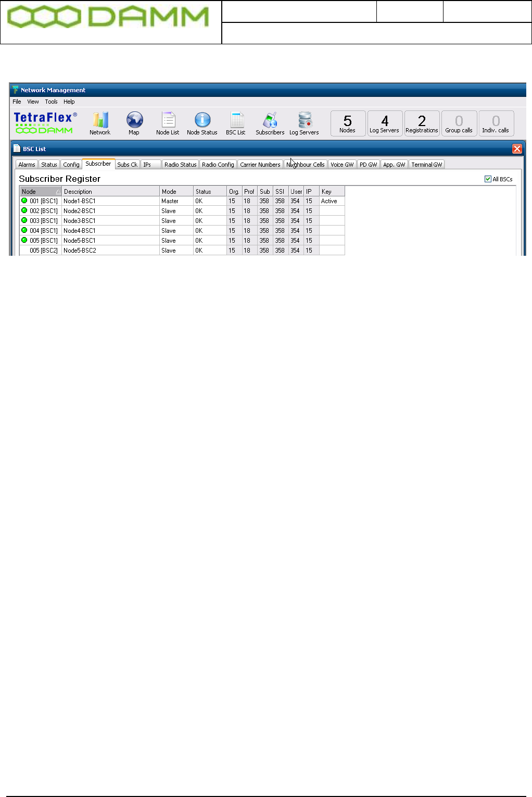Switch to the Radio Config tab

(x=218, y=165)
